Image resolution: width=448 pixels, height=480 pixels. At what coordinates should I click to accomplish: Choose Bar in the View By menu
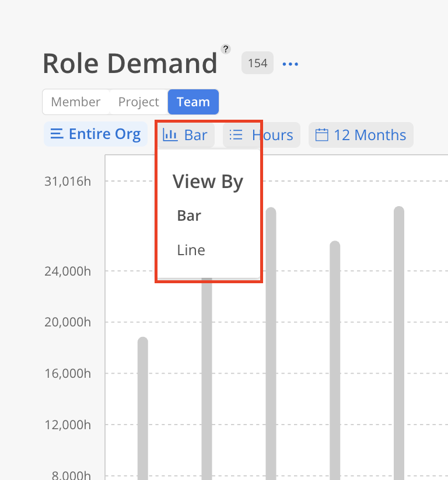[189, 216]
